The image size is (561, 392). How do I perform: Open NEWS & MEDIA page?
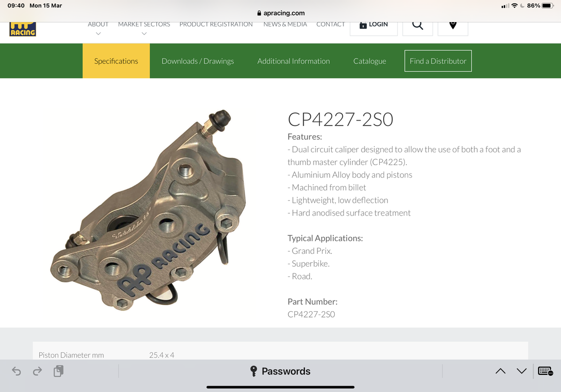click(x=285, y=24)
